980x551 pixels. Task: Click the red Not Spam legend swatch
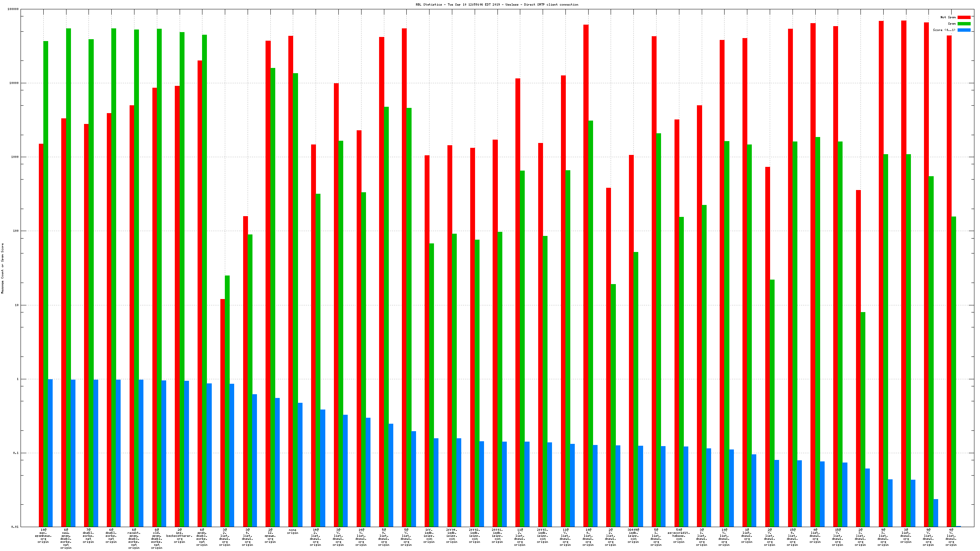(x=964, y=17)
